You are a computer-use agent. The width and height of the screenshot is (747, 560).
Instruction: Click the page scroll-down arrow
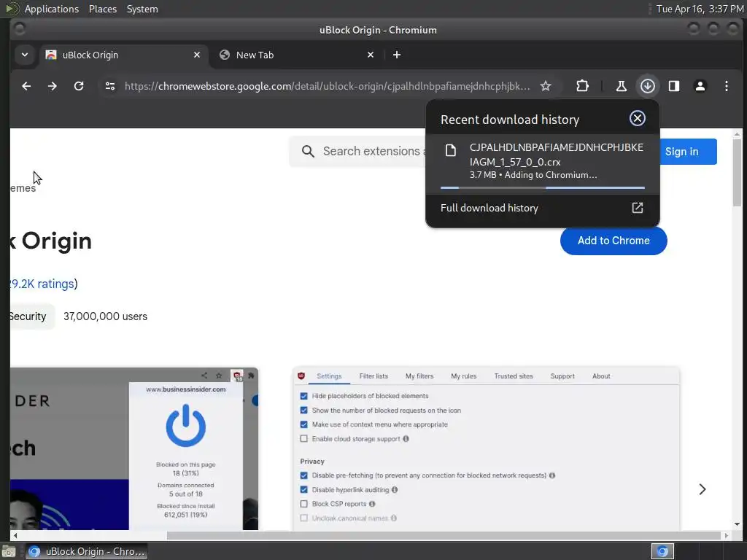click(x=737, y=524)
